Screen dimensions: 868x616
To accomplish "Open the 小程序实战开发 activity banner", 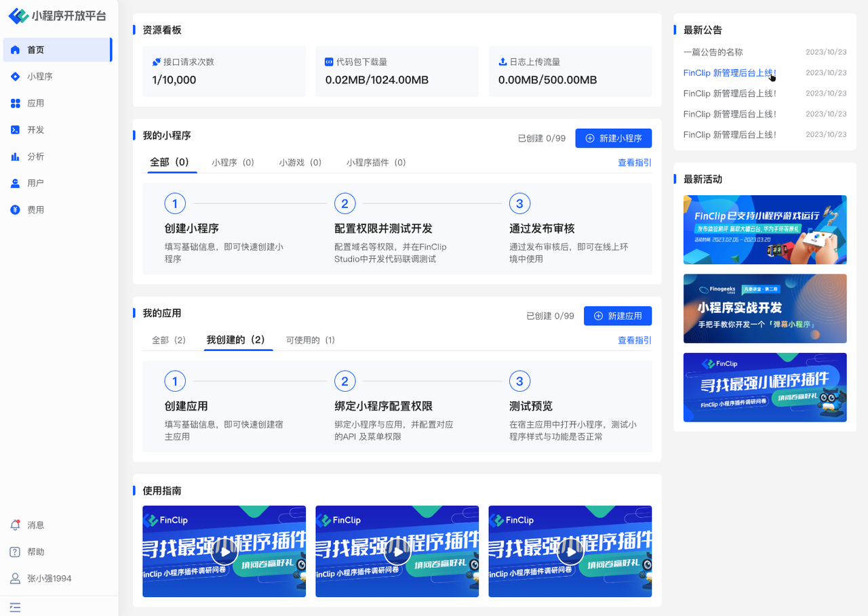I will pyautogui.click(x=764, y=308).
